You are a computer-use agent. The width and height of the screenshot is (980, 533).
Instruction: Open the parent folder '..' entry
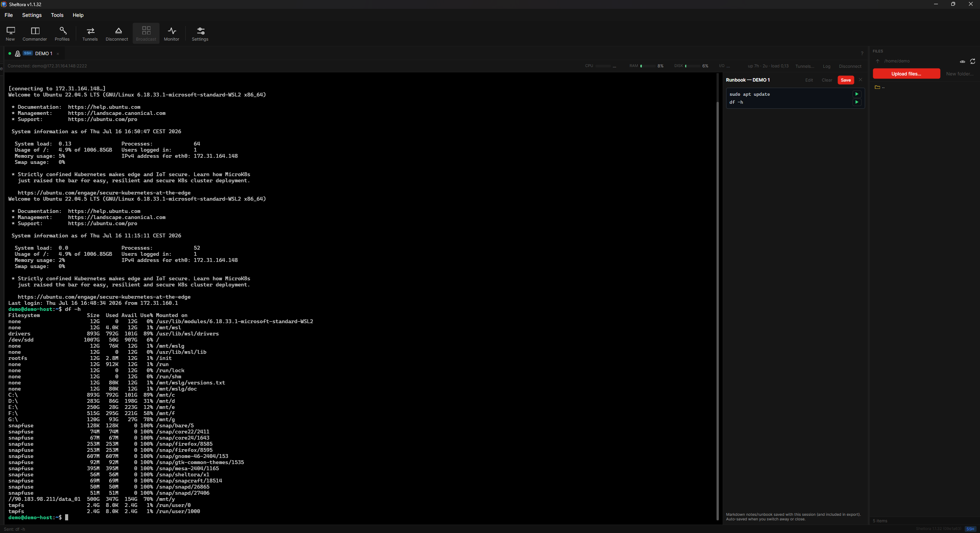[880, 87]
